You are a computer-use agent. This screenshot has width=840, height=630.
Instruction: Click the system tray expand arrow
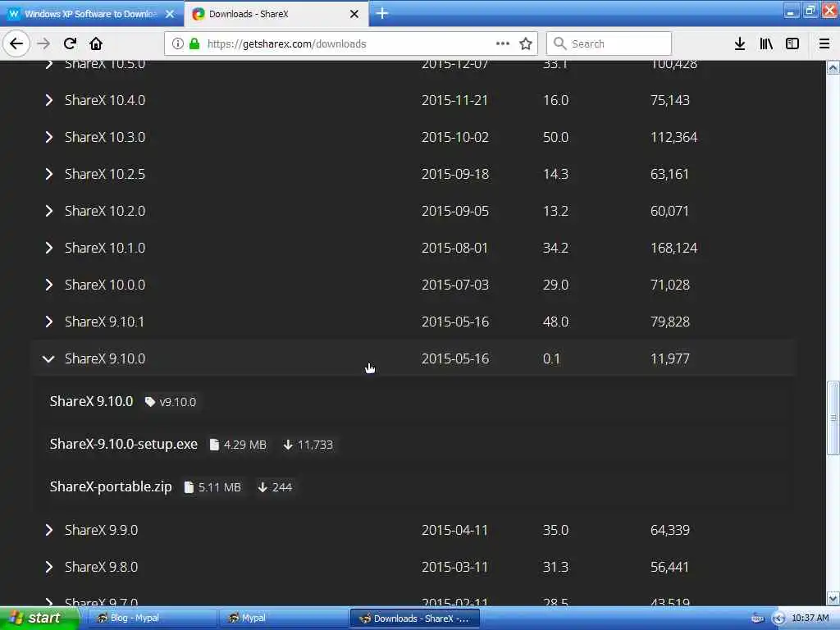pos(778,619)
